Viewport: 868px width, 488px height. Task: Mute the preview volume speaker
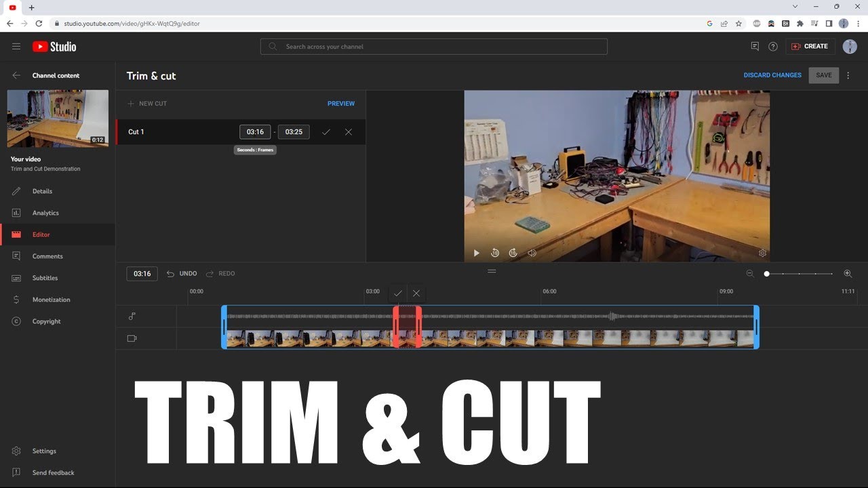pos(532,253)
